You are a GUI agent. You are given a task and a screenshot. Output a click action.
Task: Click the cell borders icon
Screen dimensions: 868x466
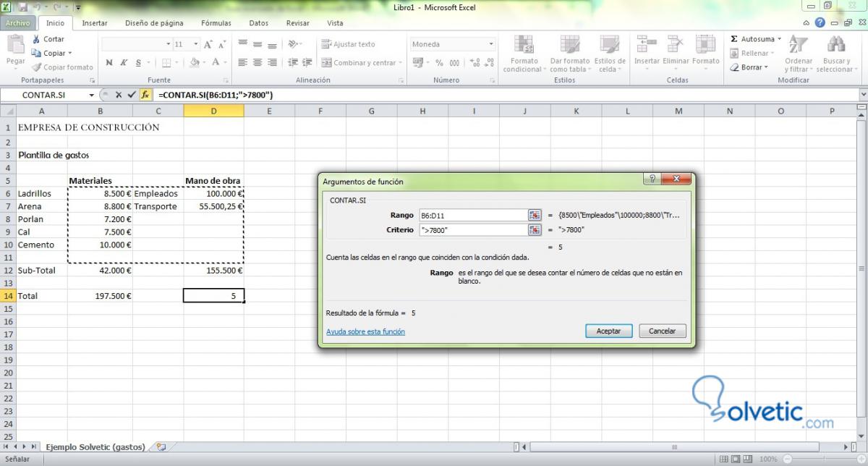point(166,63)
